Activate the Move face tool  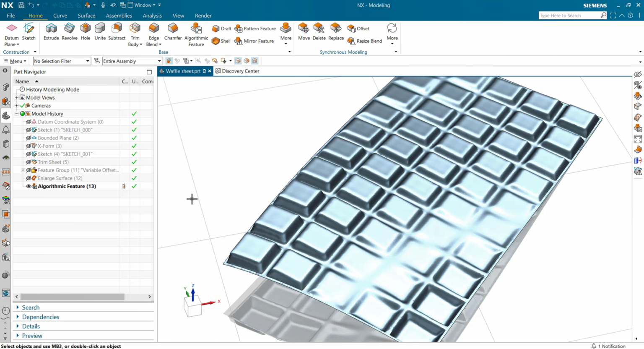tap(304, 32)
